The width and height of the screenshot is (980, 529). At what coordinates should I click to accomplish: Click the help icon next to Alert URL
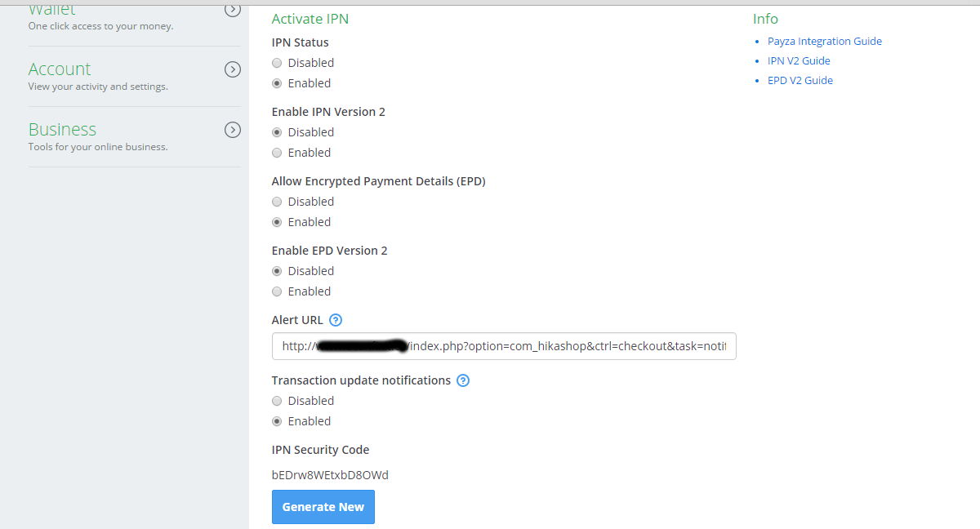(336, 320)
